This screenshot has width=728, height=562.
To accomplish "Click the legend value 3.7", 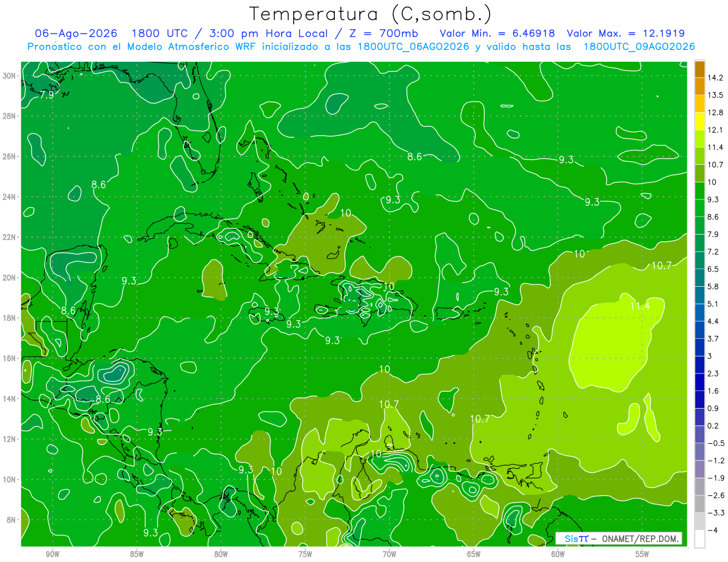I will click(x=713, y=338).
